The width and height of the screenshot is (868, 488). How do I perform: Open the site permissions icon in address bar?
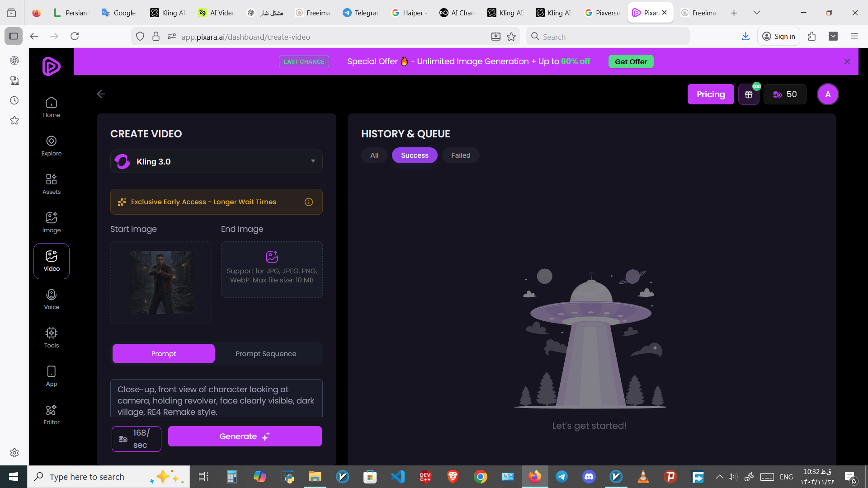click(x=172, y=37)
